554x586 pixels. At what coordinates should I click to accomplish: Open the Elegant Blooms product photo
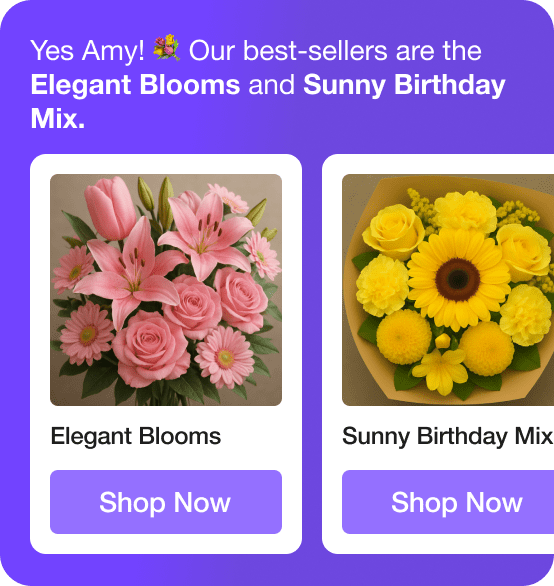click(x=166, y=290)
